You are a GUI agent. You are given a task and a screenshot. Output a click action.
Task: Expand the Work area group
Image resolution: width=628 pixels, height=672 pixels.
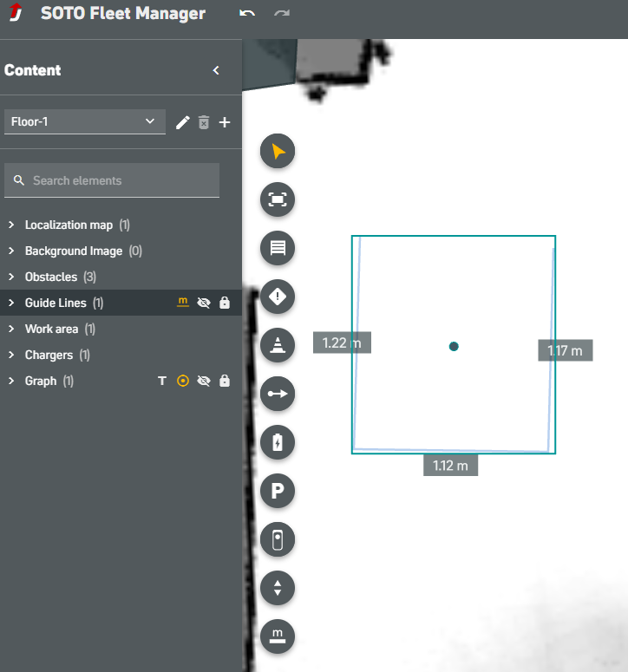tap(11, 329)
